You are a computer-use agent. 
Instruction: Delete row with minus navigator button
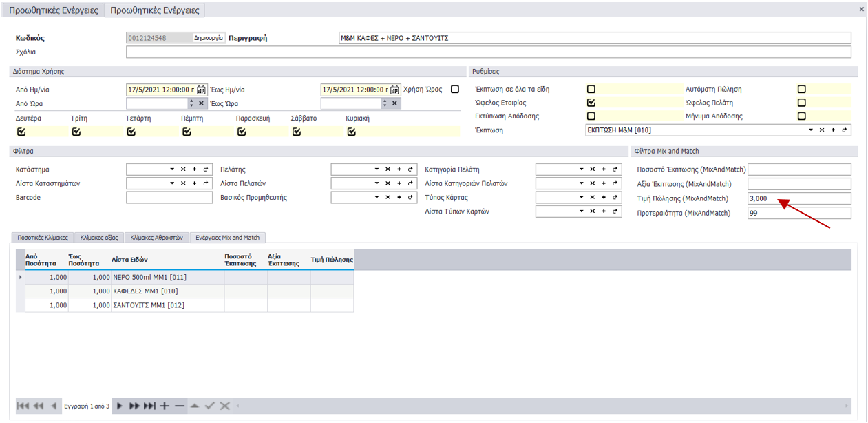(180, 406)
